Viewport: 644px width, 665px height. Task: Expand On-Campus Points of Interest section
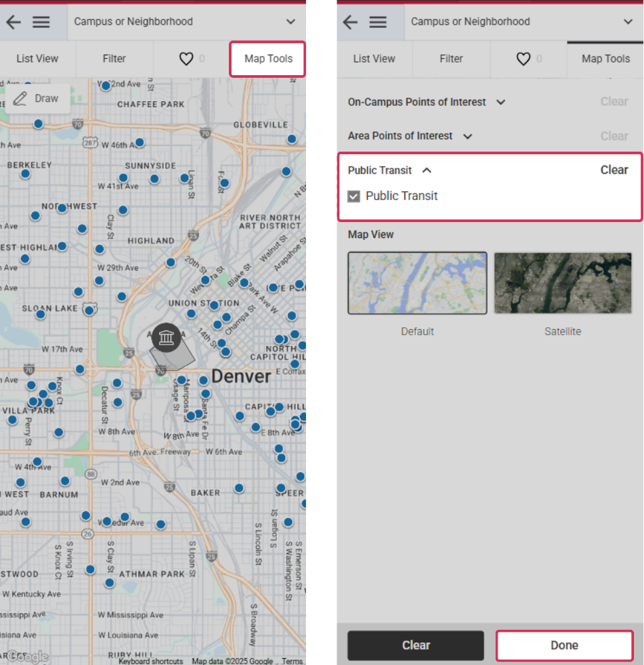[x=427, y=102]
